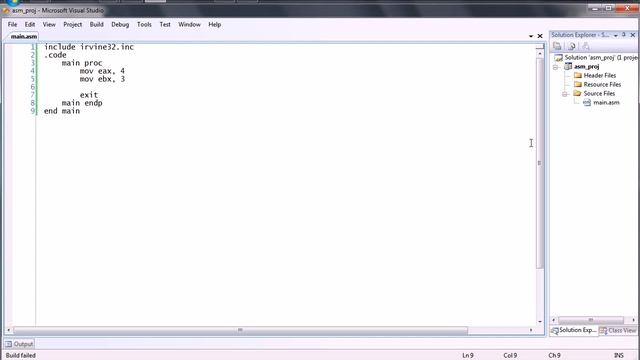This screenshot has width=640, height=360.
Task: Click the 'end main' code line
Action: coord(62,111)
